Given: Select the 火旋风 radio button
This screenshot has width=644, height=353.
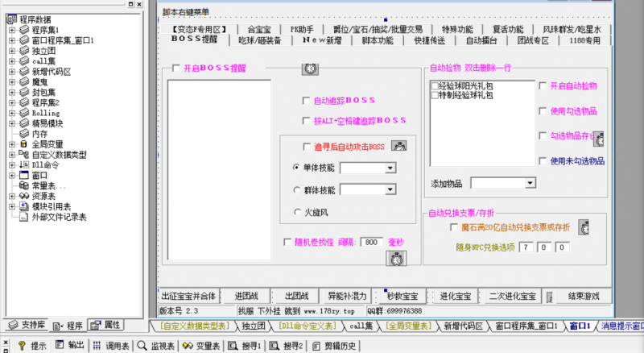Looking at the screenshot, I should pos(297,212).
